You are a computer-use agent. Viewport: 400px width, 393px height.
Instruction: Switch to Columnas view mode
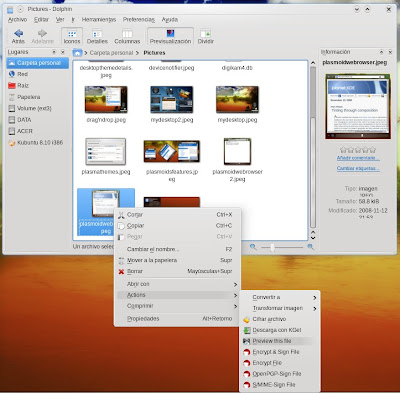pyautogui.click(x=127, y=36)
